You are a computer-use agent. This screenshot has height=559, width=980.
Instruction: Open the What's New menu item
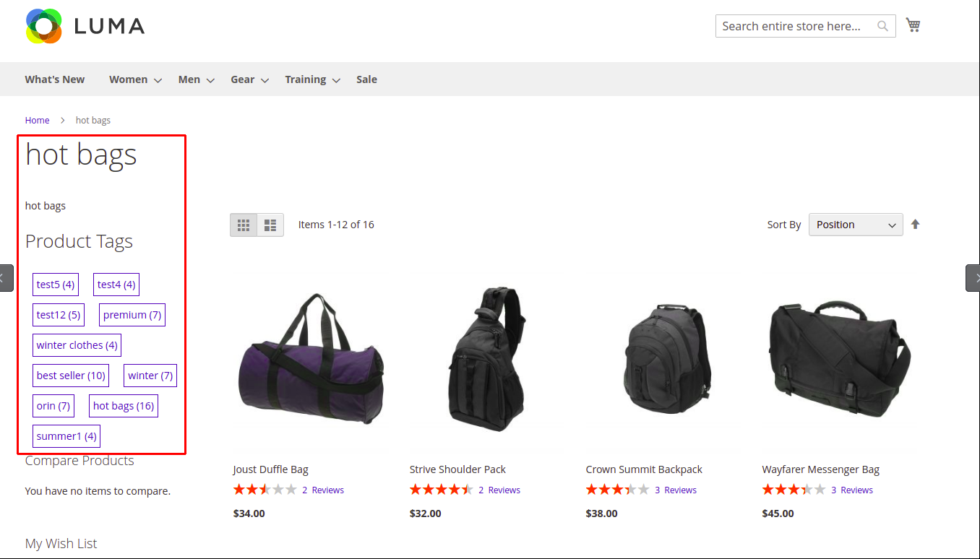55,79
